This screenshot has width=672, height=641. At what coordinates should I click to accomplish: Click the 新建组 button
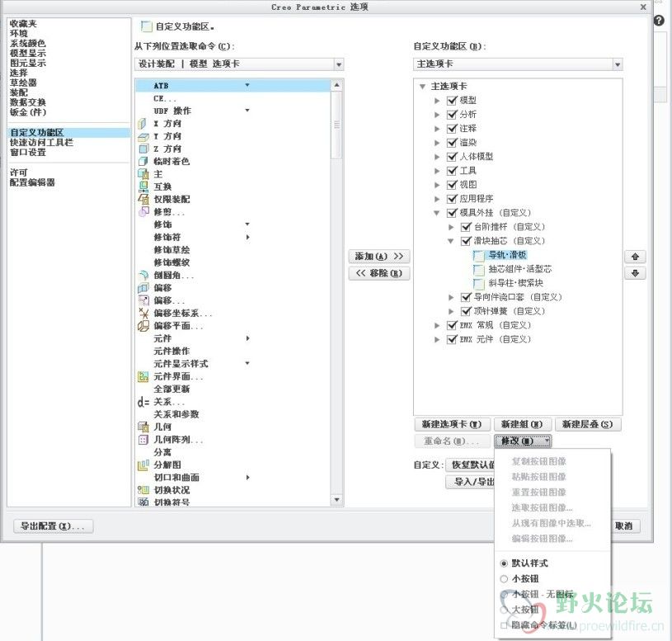click(522, 424)
